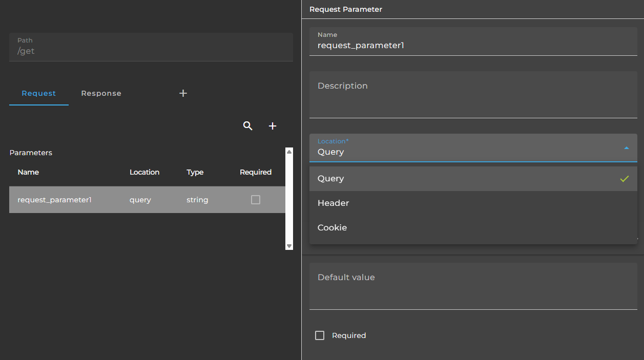Click the Name input field
The width and height of the screenshot is (644, 360).
pyautogui.click(x=473, y=41)
